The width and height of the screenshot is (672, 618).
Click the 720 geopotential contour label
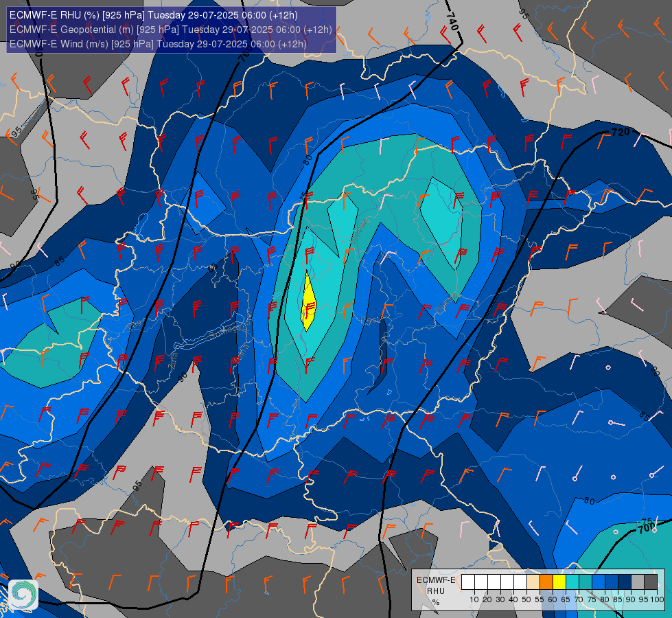coord(621,132)
